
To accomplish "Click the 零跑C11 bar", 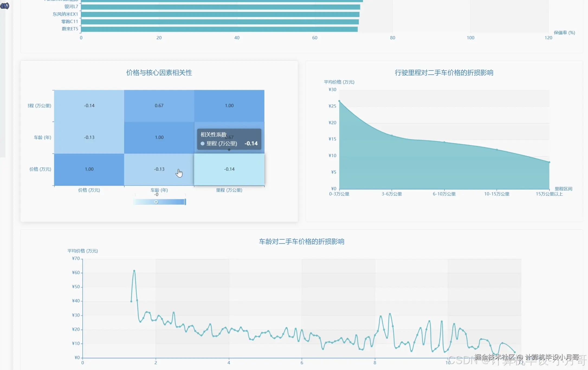I will [x=220, y=22].
